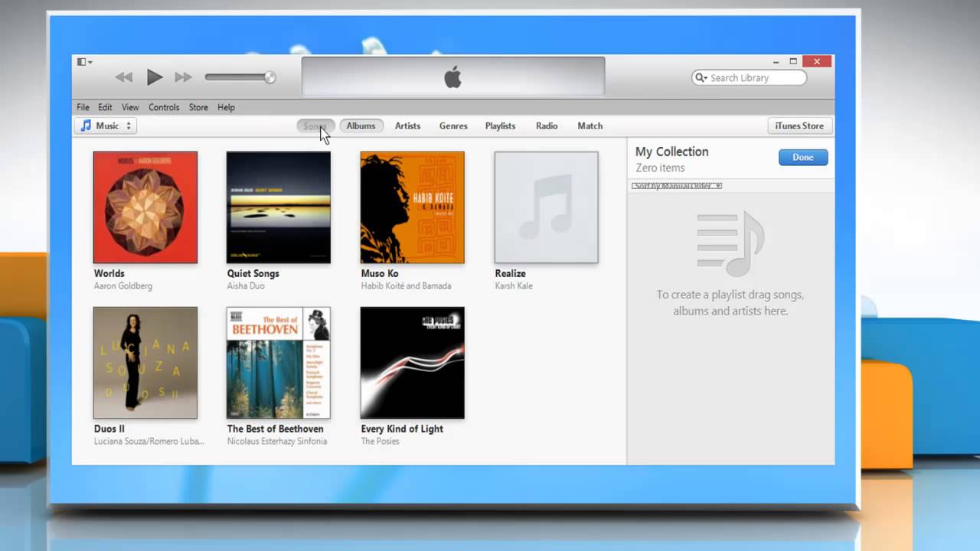Select The Best of Beethoven album cover
The height and width of the screenshot is (551, 980).
(x=279, y=363)
